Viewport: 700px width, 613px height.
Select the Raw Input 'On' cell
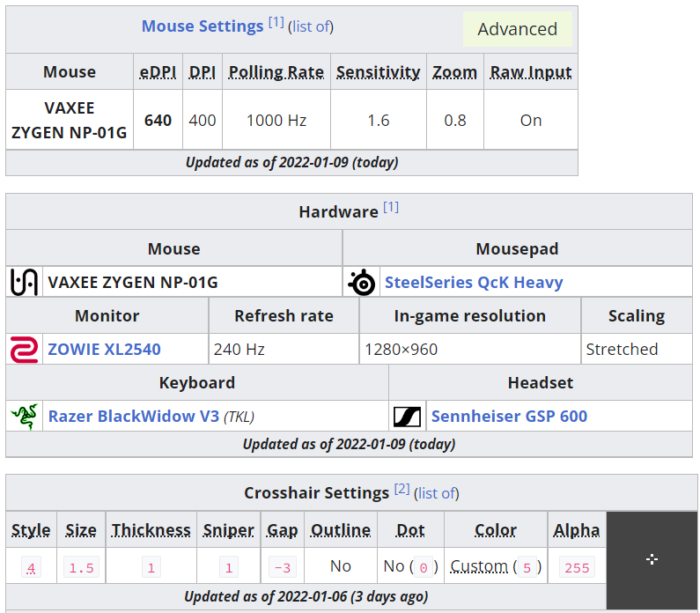[531, 120]
